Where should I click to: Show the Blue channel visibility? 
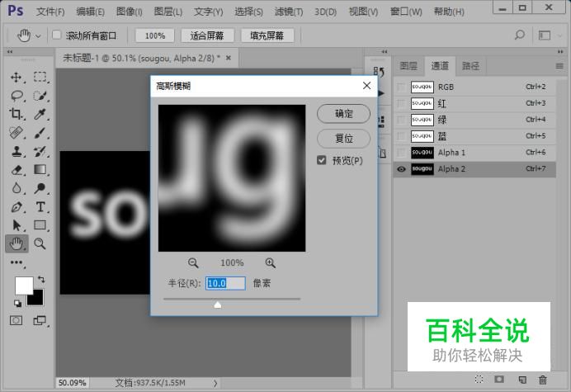(x=401, y=136)
